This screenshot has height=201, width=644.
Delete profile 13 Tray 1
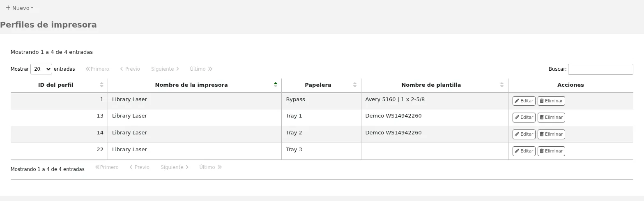(551, 118)
